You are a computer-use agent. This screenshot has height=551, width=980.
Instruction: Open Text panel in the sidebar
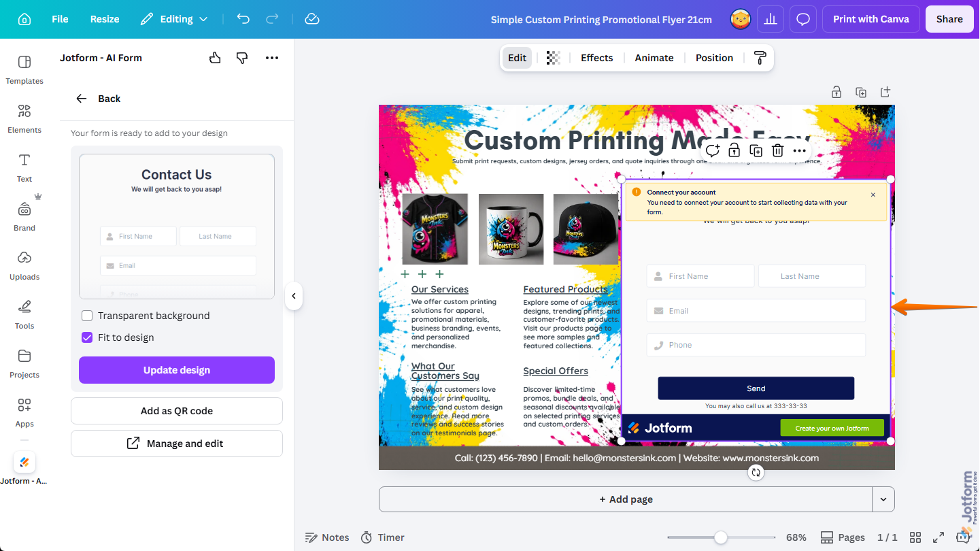click(24, 167)
